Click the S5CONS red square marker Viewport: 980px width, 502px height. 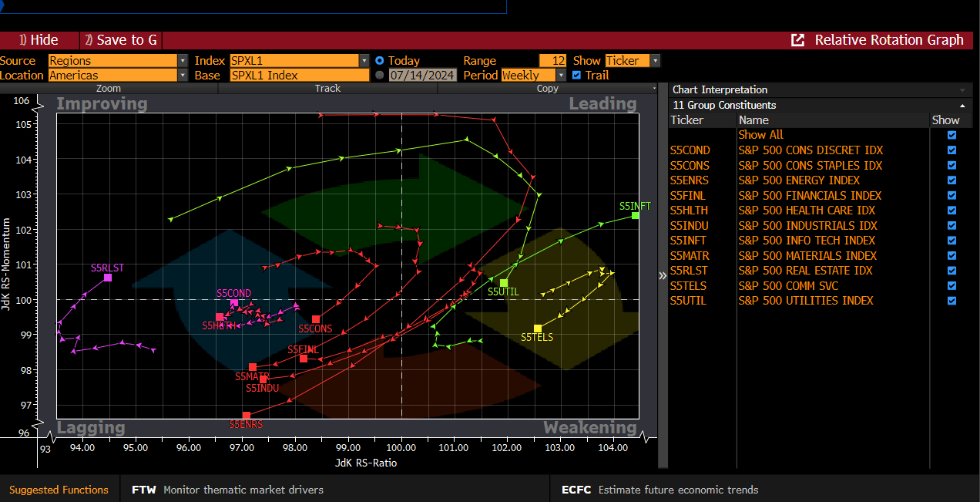[316, 319]
